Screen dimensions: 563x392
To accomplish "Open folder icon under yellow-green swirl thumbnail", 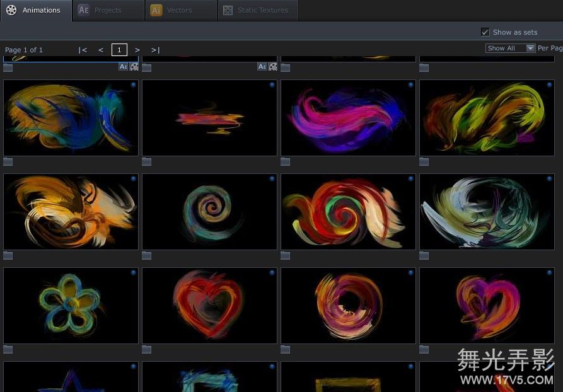I will (424, 162).
